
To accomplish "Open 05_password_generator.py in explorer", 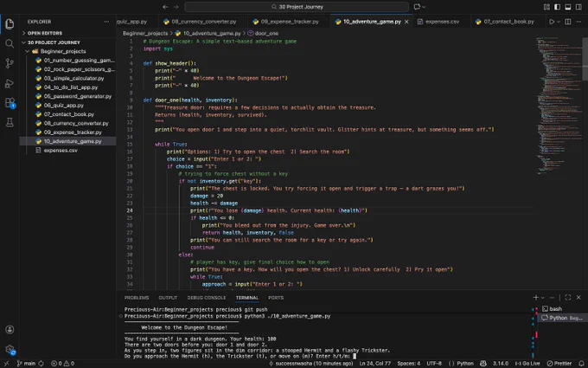I will pos(67,96).
